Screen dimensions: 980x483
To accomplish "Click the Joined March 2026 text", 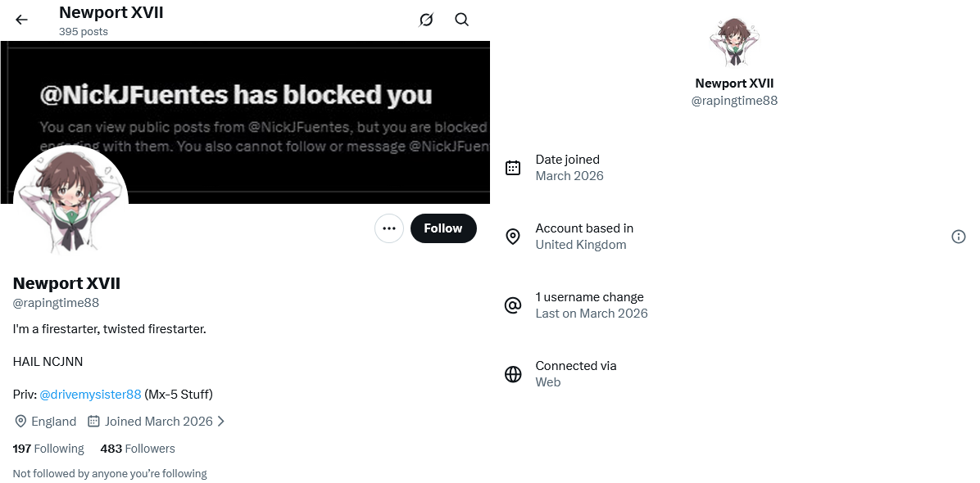I will click(159, 422).
